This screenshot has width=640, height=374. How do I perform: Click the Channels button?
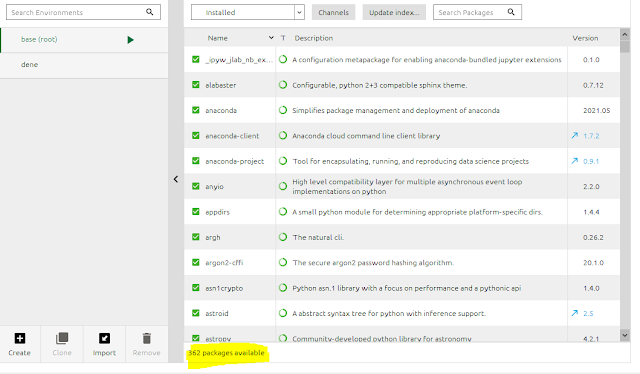(x=333, y=12)
